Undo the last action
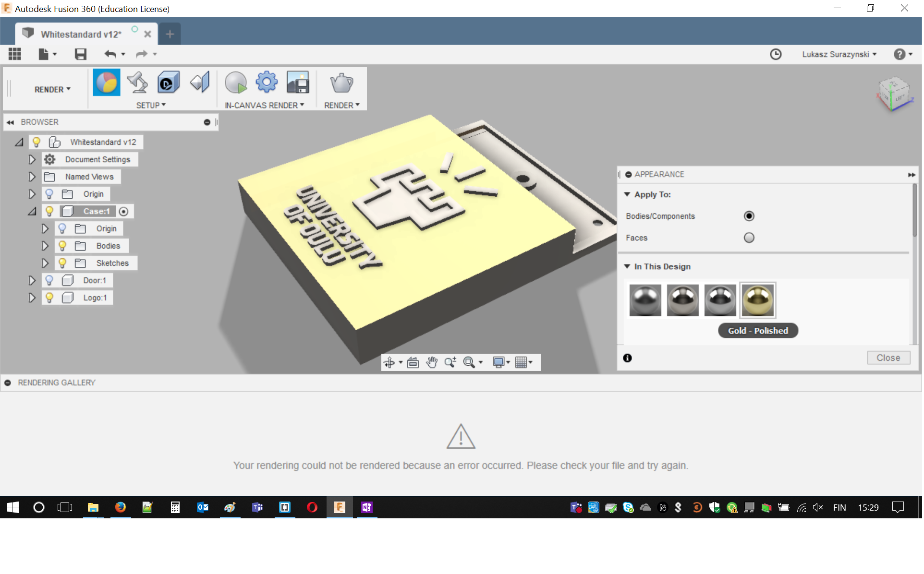924x574 pixels. tap(110, 54)
